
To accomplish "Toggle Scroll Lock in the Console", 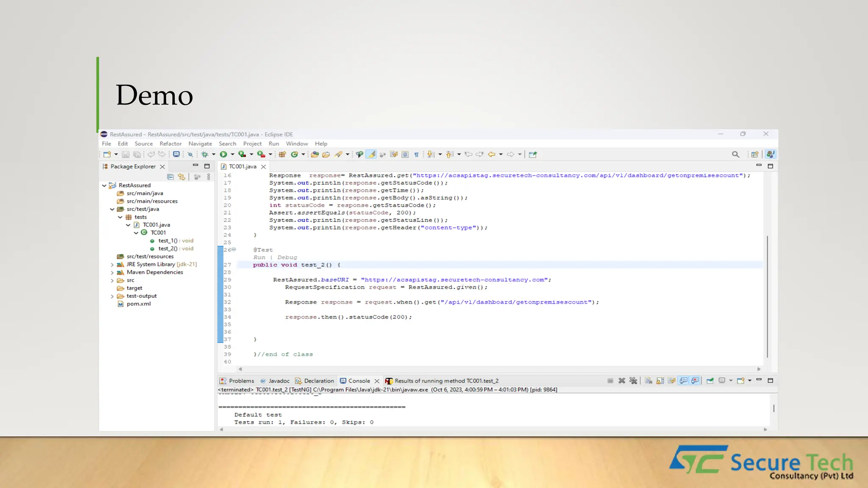I will (x=660, y=380).
